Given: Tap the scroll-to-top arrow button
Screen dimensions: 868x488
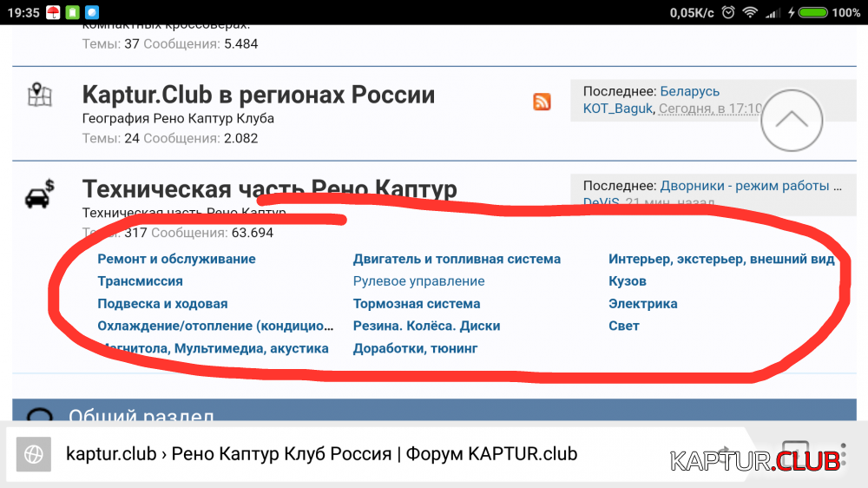Looking at the screenshot, I should (x=791, y=121).
